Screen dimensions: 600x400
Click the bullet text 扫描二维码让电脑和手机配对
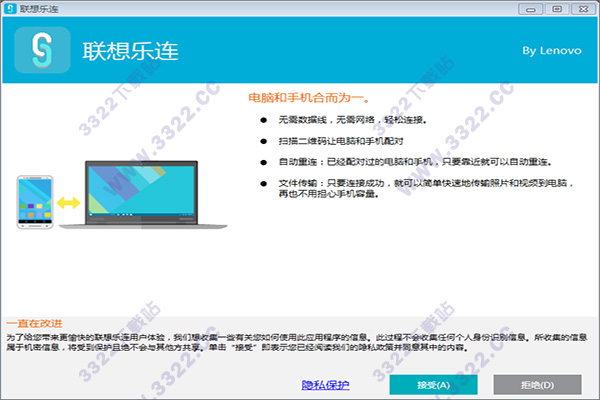(x=341, y=141)
